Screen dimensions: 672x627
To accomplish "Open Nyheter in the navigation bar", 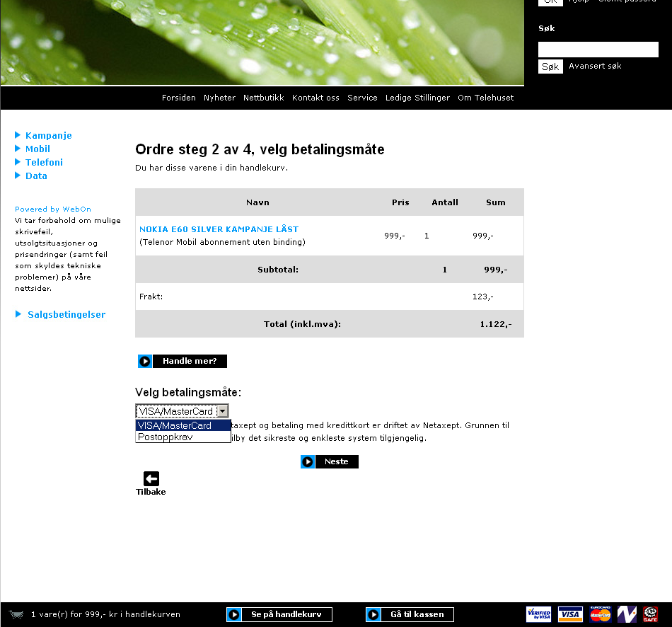I will [x=219, y=98].
